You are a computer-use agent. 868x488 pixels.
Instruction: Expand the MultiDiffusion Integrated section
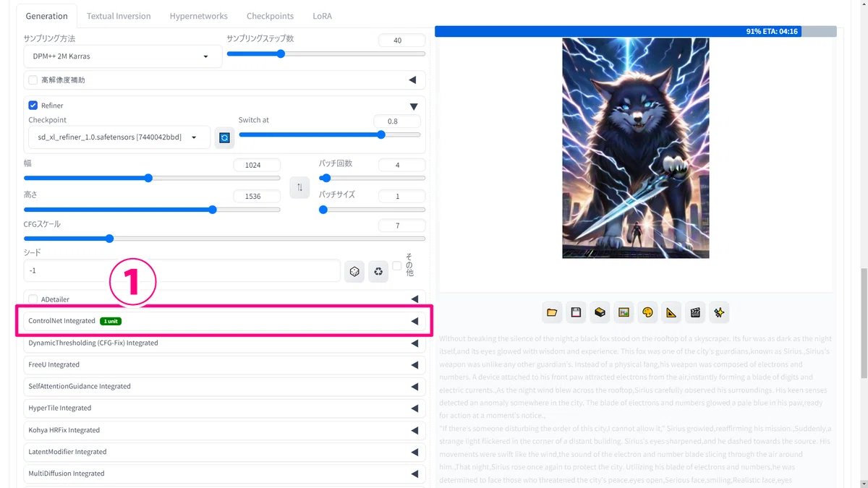click(x=224, y=474)
